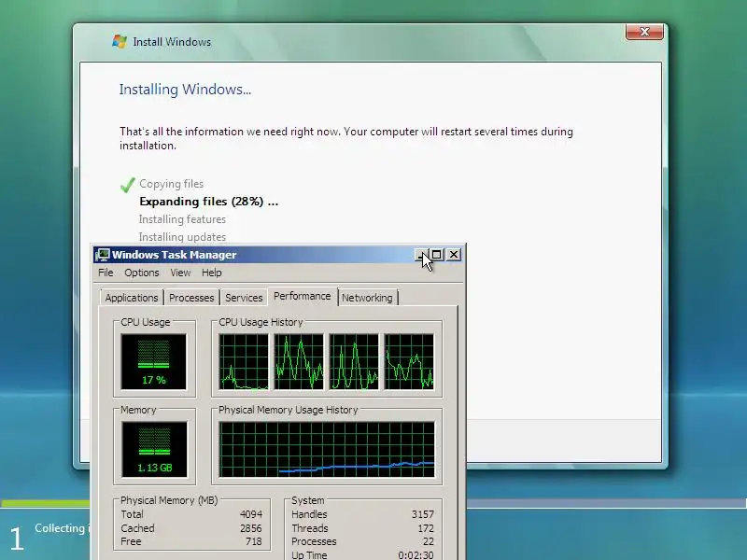The image size is (747, 560).
Task: Click the Free memory value 718
Action: coord(254,541)
